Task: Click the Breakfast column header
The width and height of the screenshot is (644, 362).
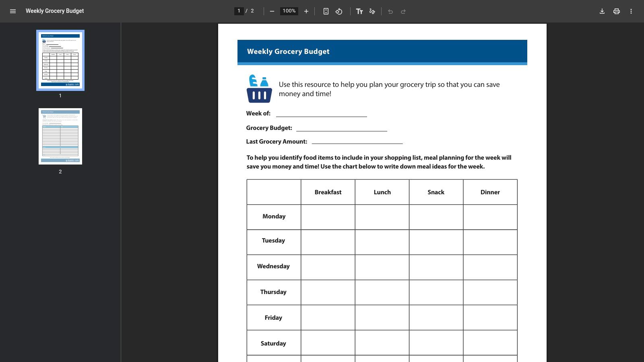Action: (x=328, y=192)
